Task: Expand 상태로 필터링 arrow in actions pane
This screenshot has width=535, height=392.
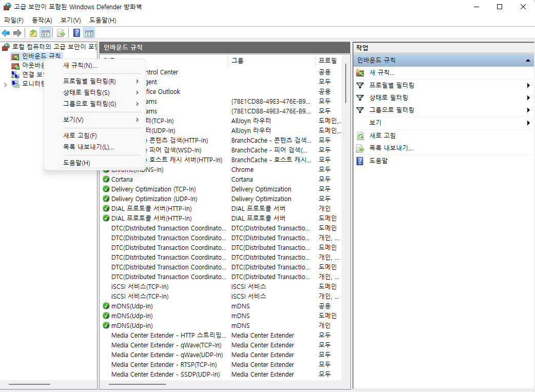Action: tap(528, 97)
